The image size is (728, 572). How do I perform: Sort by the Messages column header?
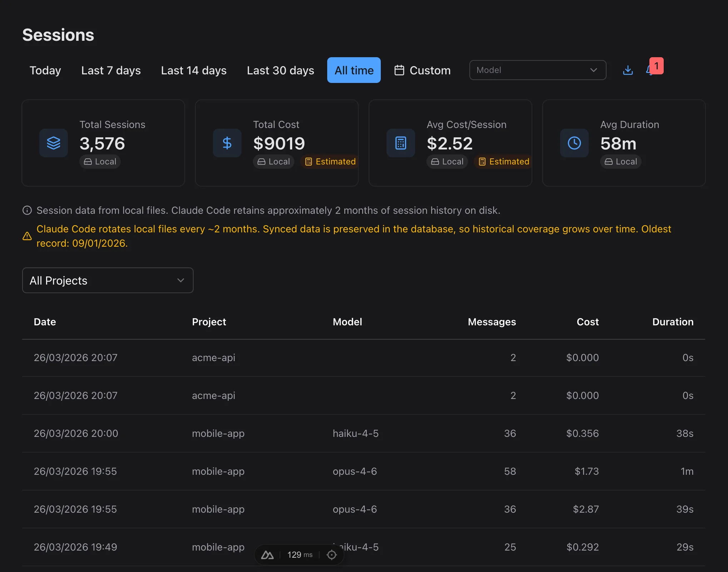pyautogui.click(x=492, y=322)
